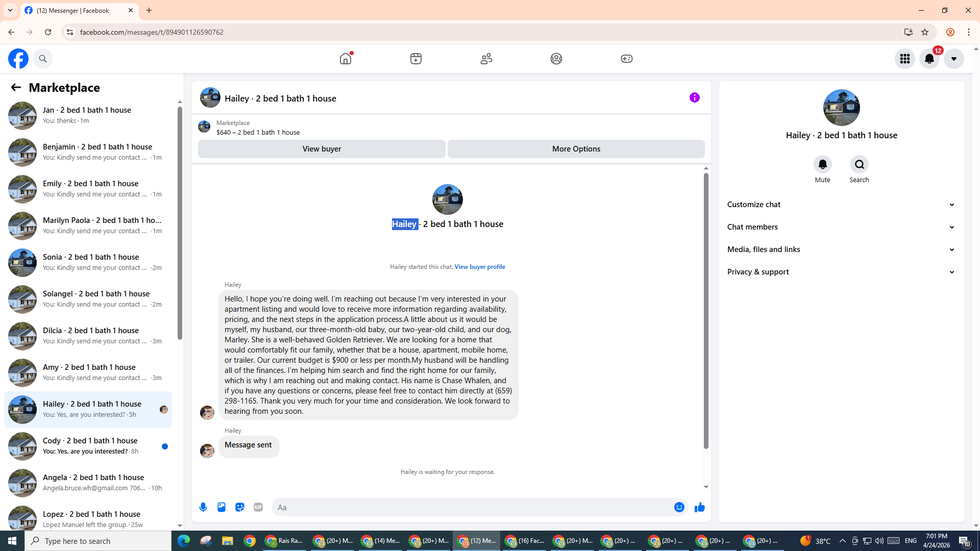Toggle conversation information panel icon

click(x=695, y=97)
